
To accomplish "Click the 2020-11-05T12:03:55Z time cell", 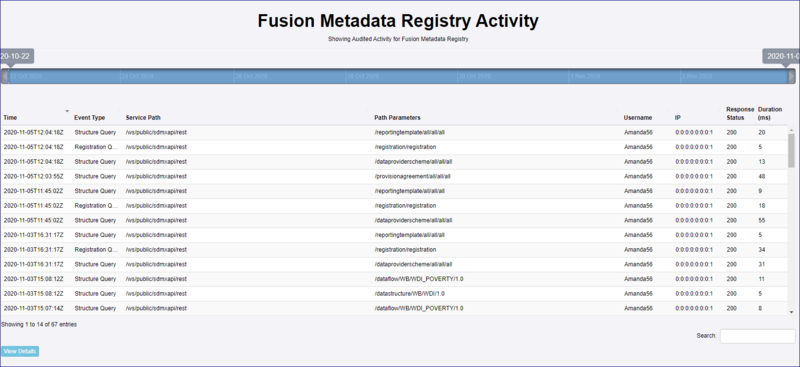I will [33, 176].
